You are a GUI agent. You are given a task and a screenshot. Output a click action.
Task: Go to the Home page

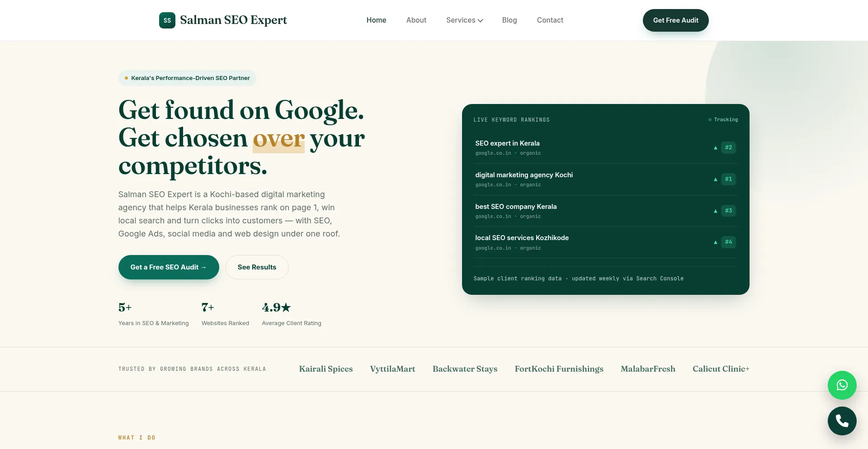(x=376, y=20)
